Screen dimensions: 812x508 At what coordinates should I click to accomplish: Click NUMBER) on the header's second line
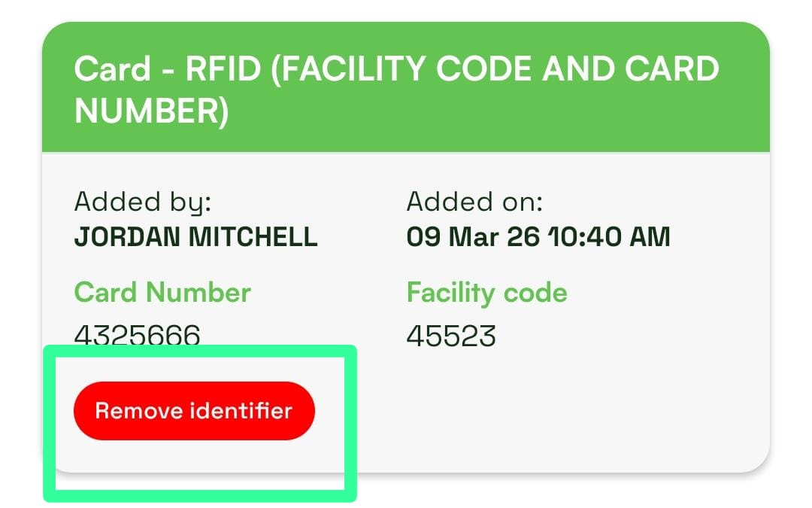tap(151, 112)
